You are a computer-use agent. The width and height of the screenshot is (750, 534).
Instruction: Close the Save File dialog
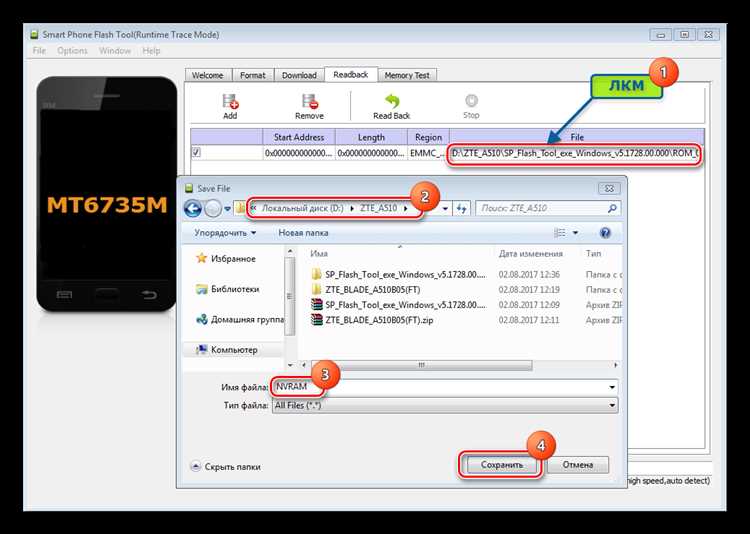pyautogui.click(x=609, y=188)
